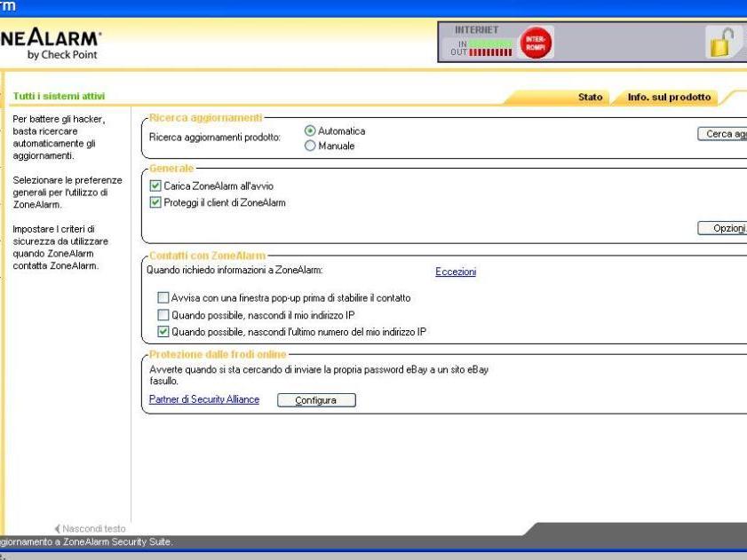Select Automatica update search option
The width and height of the screenshot is (747, 560).
(x=310, y=131)
